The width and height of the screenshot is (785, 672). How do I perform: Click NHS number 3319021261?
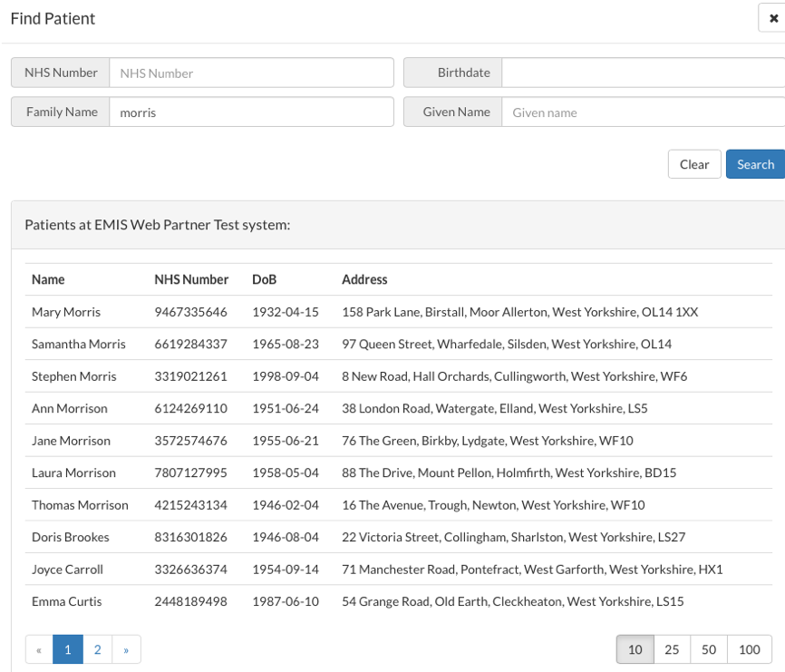[x=190, y=376]
